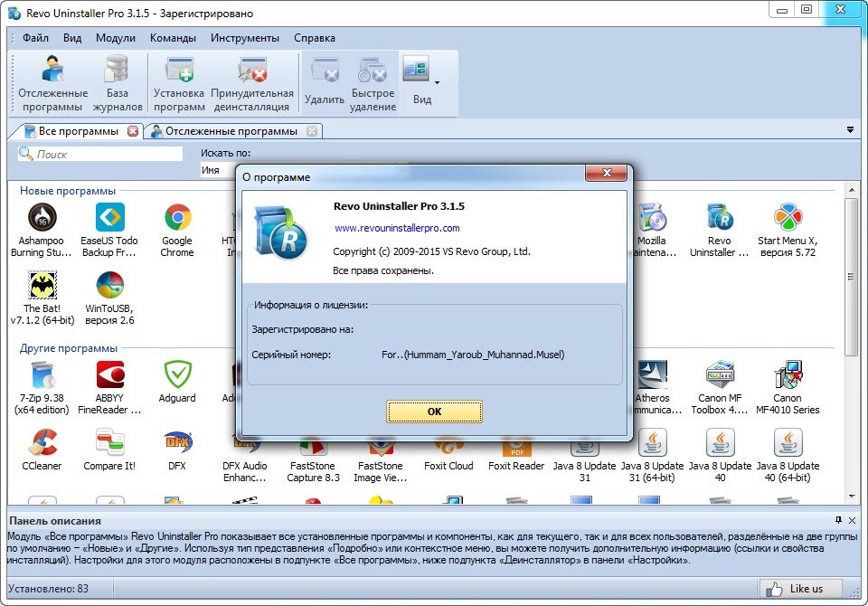Select FastStone Image Viewer label

pyautogui.click(x=381, y=471)
